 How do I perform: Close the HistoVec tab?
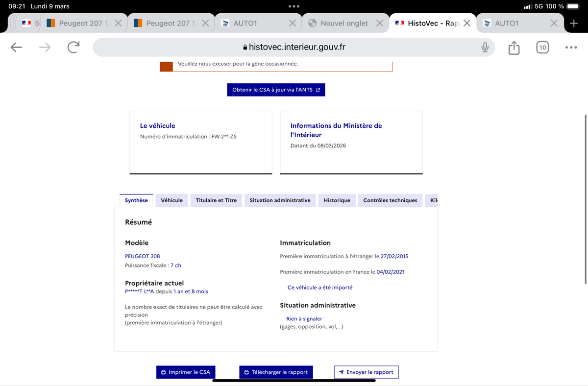point(467,23)
